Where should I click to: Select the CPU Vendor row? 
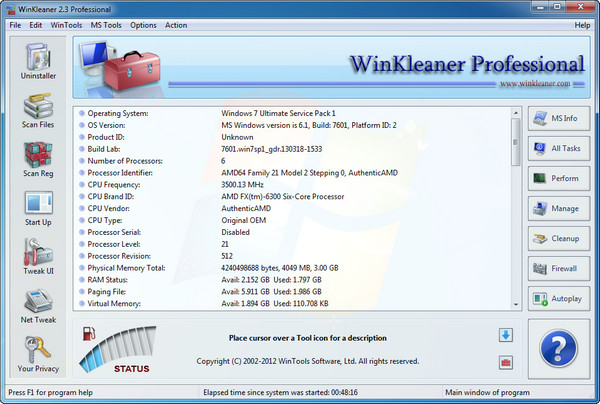tap(293, 208)
